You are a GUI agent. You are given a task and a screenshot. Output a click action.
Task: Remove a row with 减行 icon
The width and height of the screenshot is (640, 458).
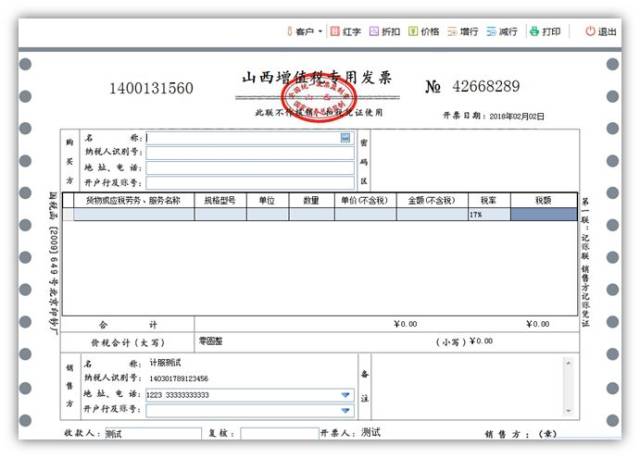pyautogui.click(x=502, y=32)
